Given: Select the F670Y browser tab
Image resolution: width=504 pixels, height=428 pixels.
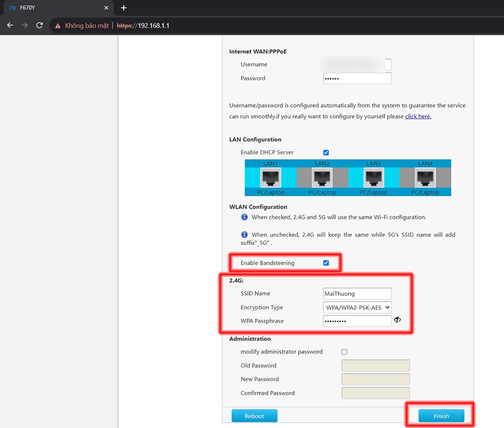Looking at the screenshot, I should pyautogui.click(x=58, y=8).
